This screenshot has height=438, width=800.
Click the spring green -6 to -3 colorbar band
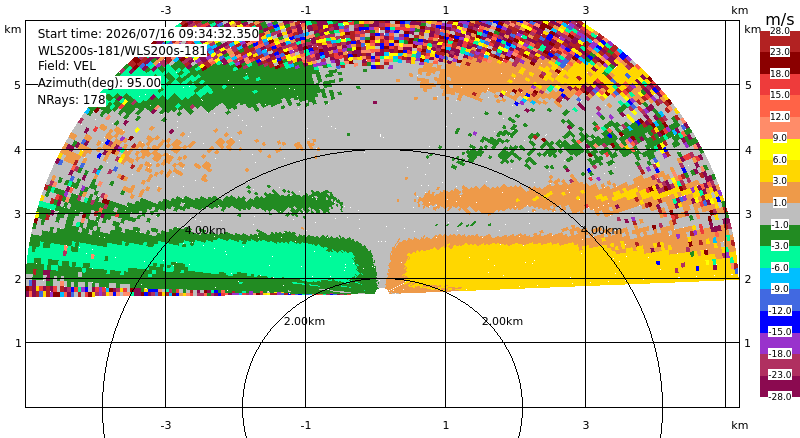point(780,257)
